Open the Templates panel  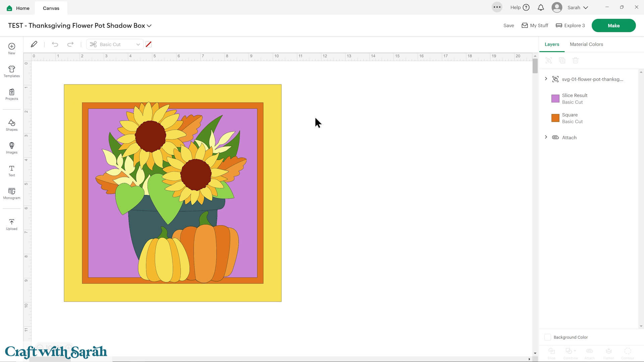(12, 71)
